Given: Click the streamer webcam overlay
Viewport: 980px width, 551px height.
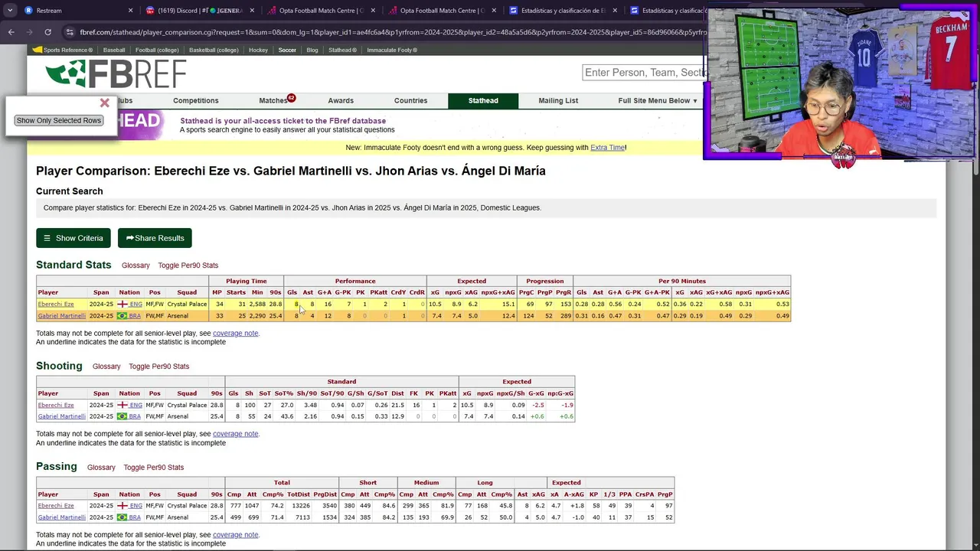Looking at the screenshot, I should 841,84.
